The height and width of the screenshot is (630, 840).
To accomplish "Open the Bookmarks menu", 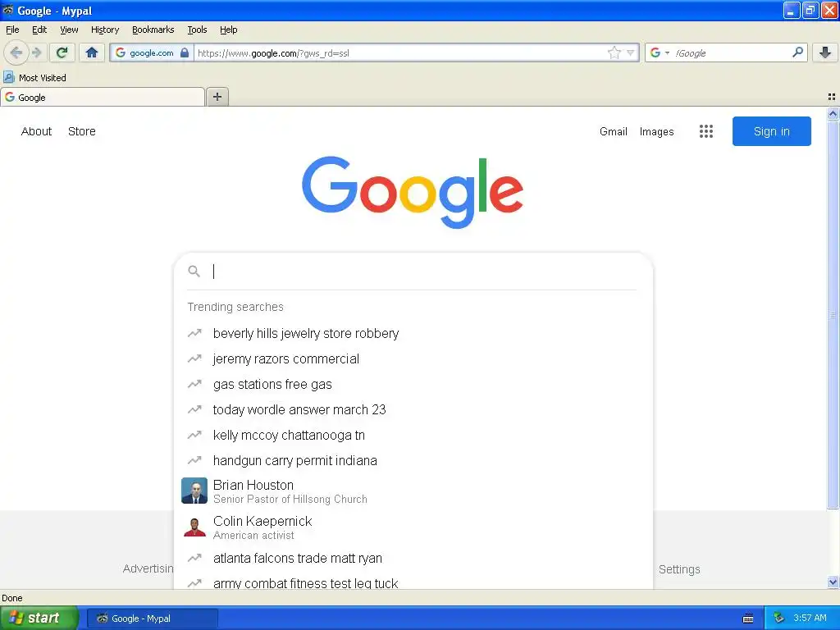I will tap(153, 30).
